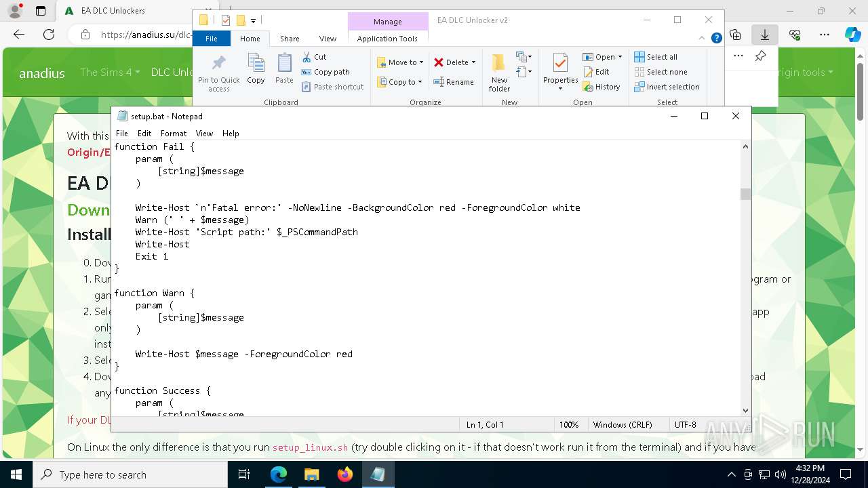This screenshot has height=488, width=868.
Task: Open File Explorer from taskbar
Action: (311, 474)
